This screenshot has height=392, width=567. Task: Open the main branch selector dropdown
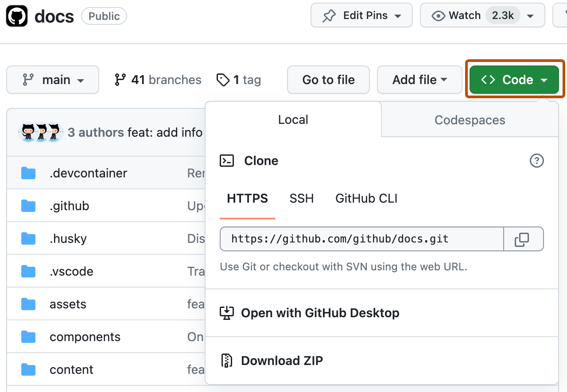(52, 80)
